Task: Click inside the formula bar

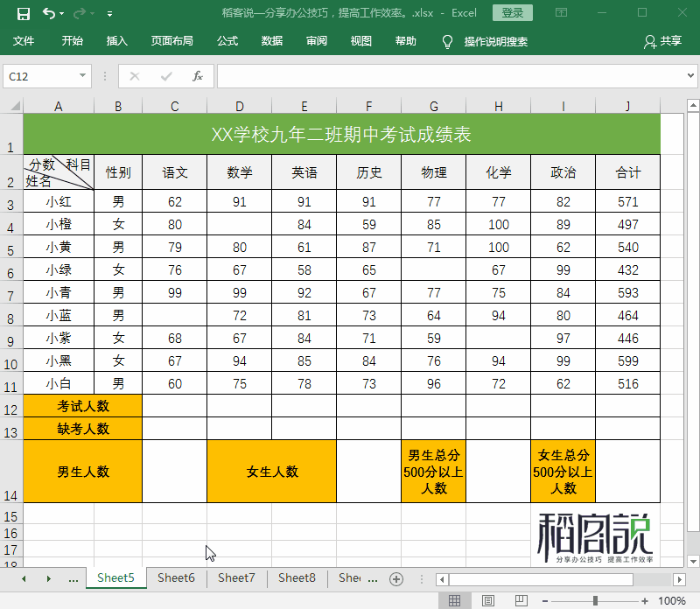Action: (437, 76)
